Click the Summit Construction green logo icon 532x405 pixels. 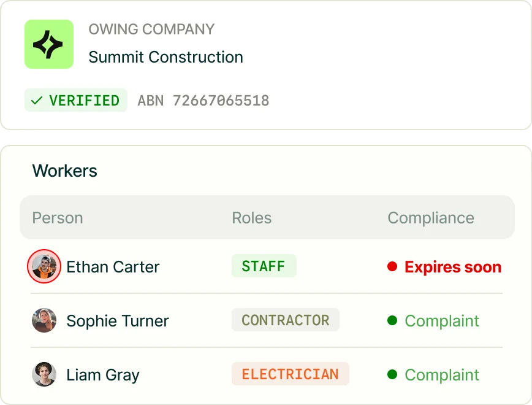(x=49, y=44)
